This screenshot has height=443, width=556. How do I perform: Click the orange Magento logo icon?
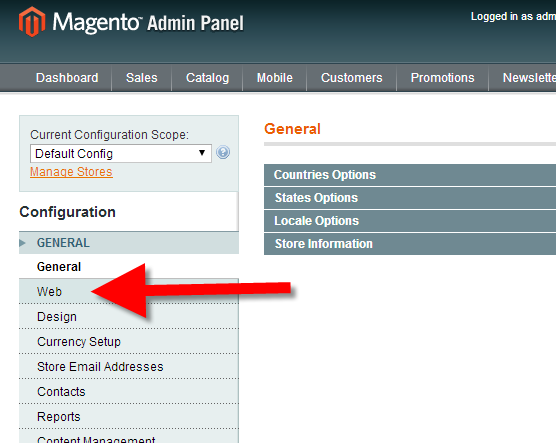point(32,22)
